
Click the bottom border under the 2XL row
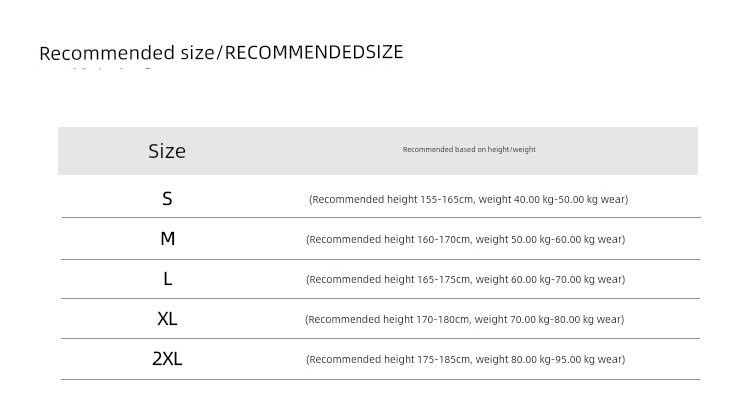point(380,379)
